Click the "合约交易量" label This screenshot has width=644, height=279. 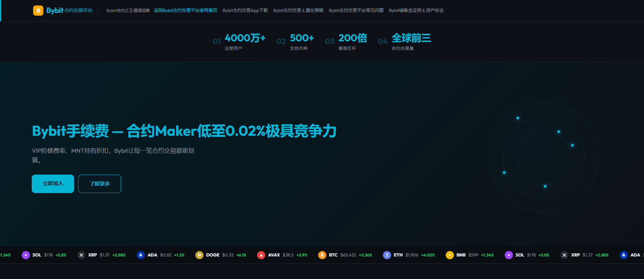coord(402,48)
